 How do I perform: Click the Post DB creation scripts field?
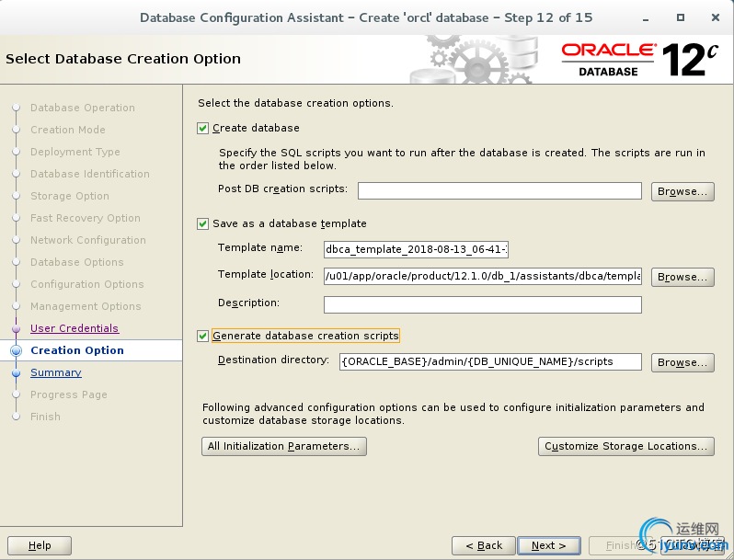click(x=499, y=191)
